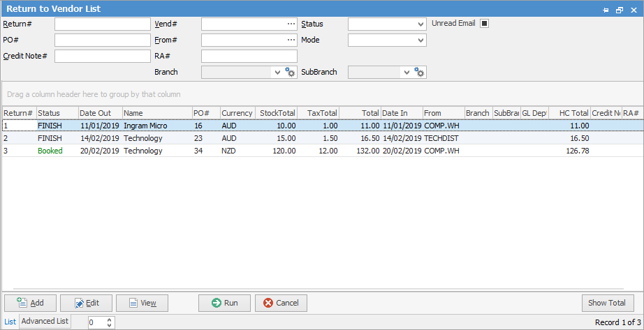Decrease the record limit spinner value
This screenshot has width=644, height=330.
point(109,325)
